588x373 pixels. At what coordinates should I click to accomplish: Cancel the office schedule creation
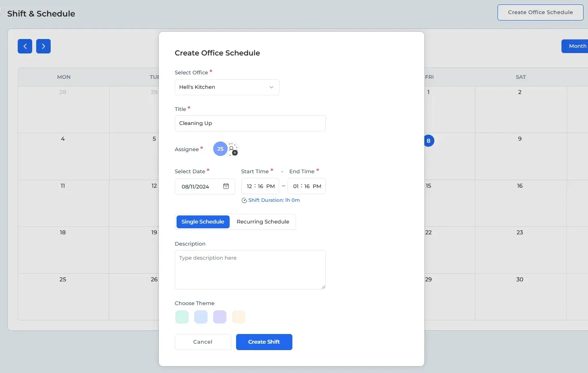click(x=203, y=342)
